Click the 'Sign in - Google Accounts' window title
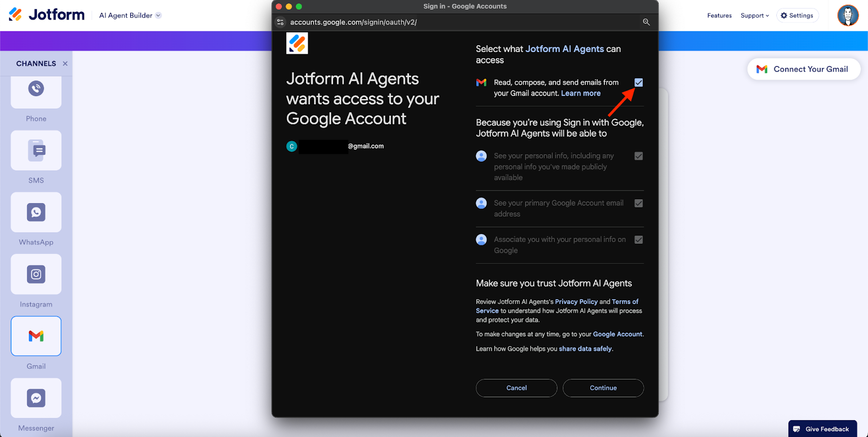Screen dimensions: 868x437 click(x=465, y=7)
